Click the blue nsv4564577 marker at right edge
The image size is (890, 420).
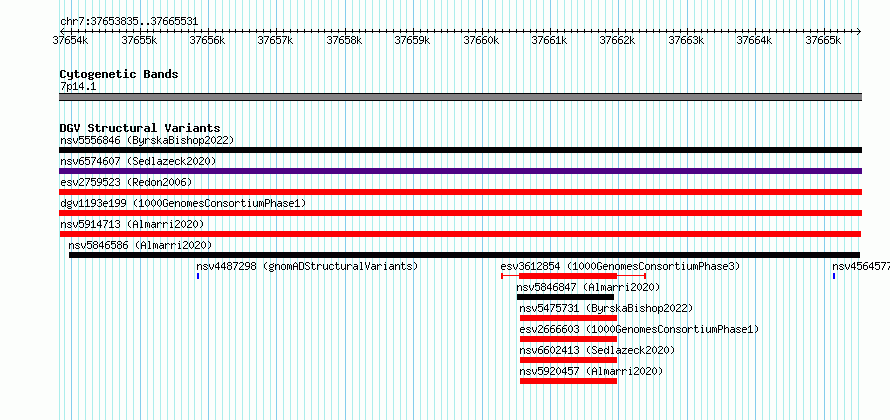834,276
